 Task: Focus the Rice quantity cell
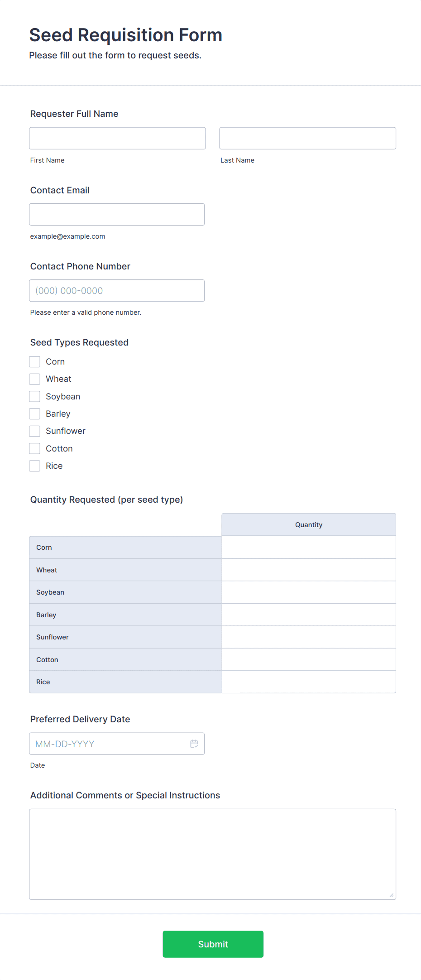(x=309, y=682)
